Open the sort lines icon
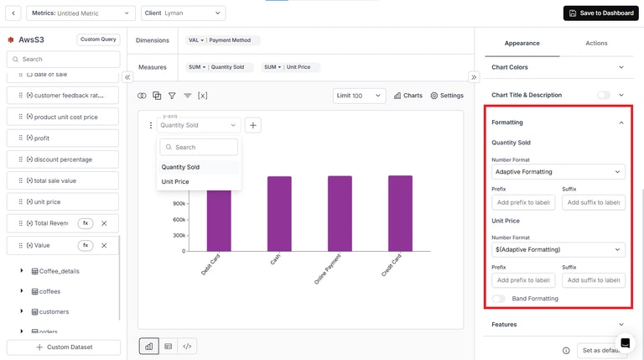644x360 pixels. coord(187,96)
